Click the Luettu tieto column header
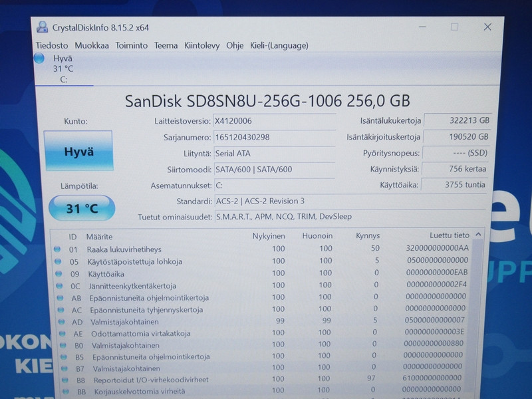532x399 pixels. point(450,235)
